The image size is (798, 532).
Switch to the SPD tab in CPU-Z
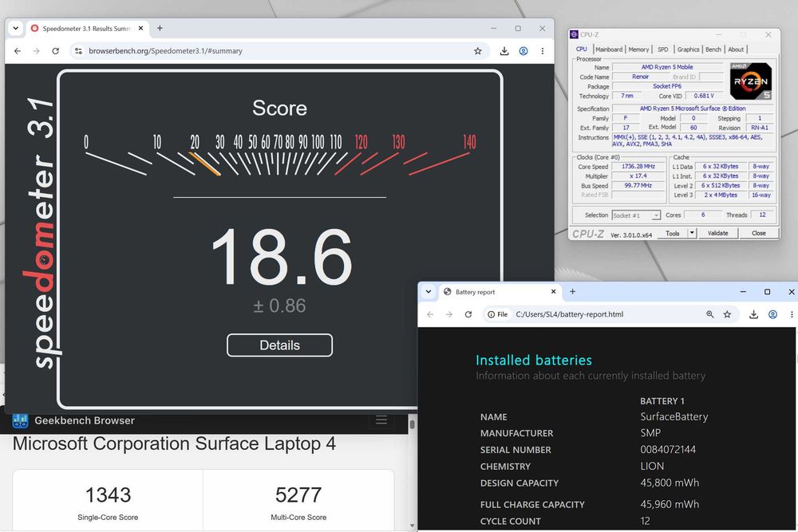coord(662,49)
